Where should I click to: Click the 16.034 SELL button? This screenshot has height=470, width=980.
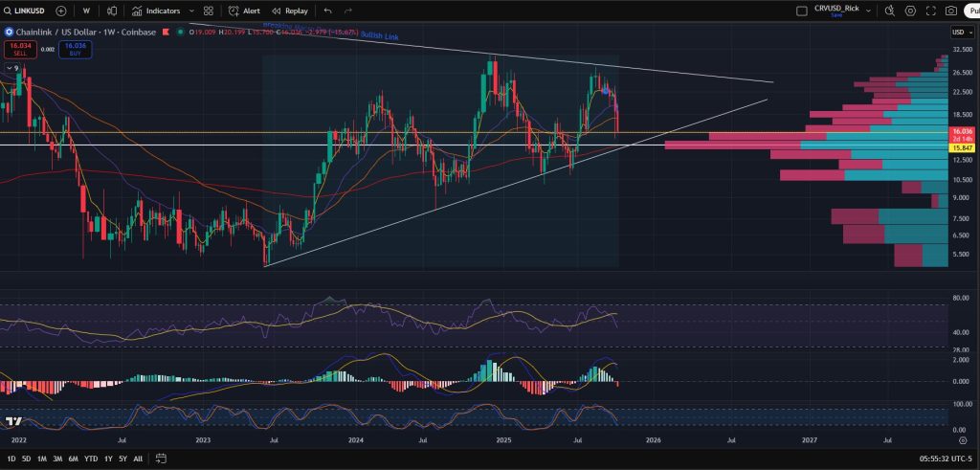pos(20,48)
